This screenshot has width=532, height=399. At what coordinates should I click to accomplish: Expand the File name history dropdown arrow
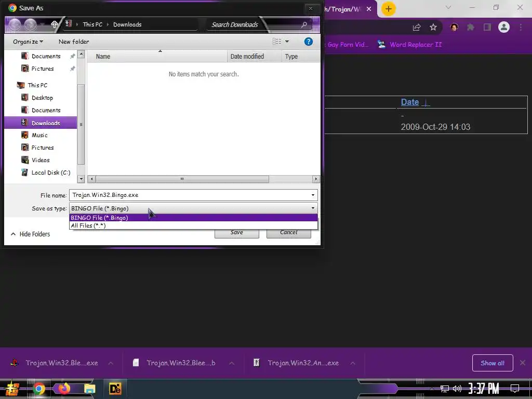313,195
